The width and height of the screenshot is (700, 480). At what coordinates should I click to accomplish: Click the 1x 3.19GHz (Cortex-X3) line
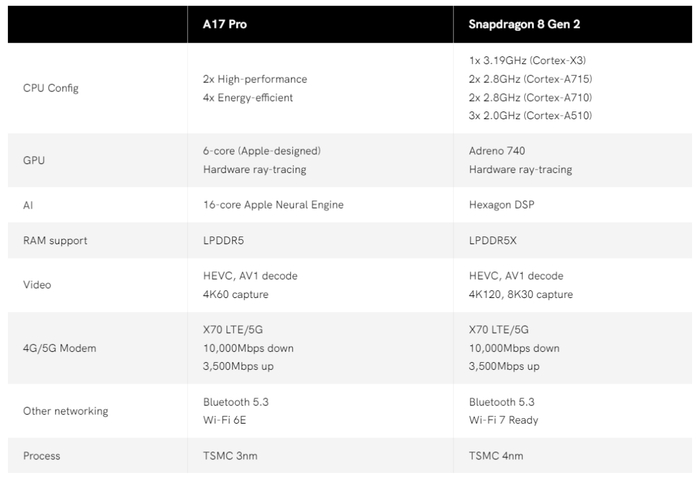(529, 60)
